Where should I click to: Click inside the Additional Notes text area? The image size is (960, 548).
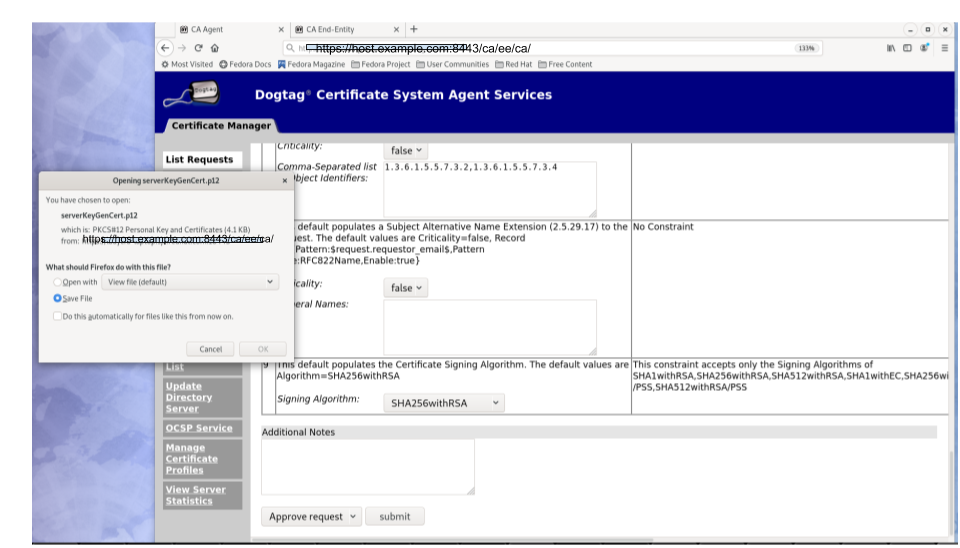click(x=367, y=466)
